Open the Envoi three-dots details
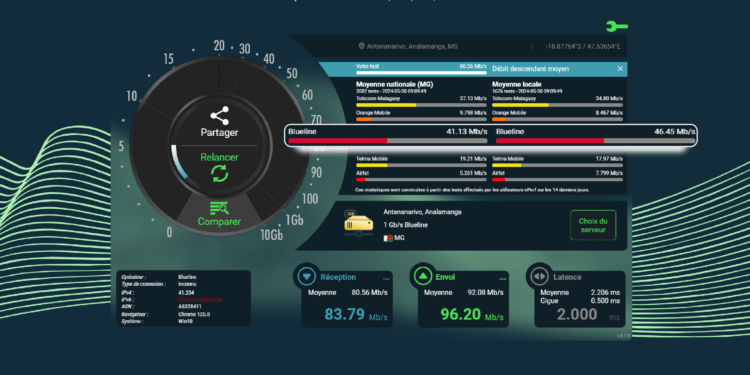The image size is (750, 375). (x=503, y=278)
